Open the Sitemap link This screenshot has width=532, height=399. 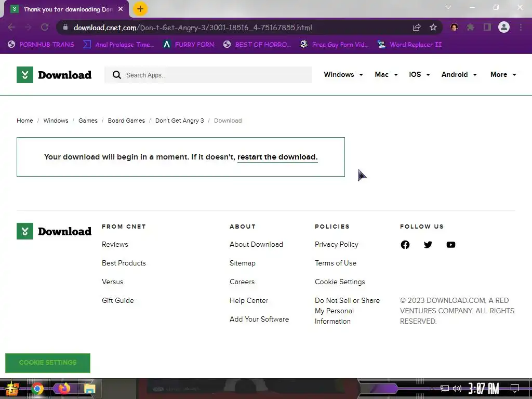pyautogui.click(x=243, y=263)
